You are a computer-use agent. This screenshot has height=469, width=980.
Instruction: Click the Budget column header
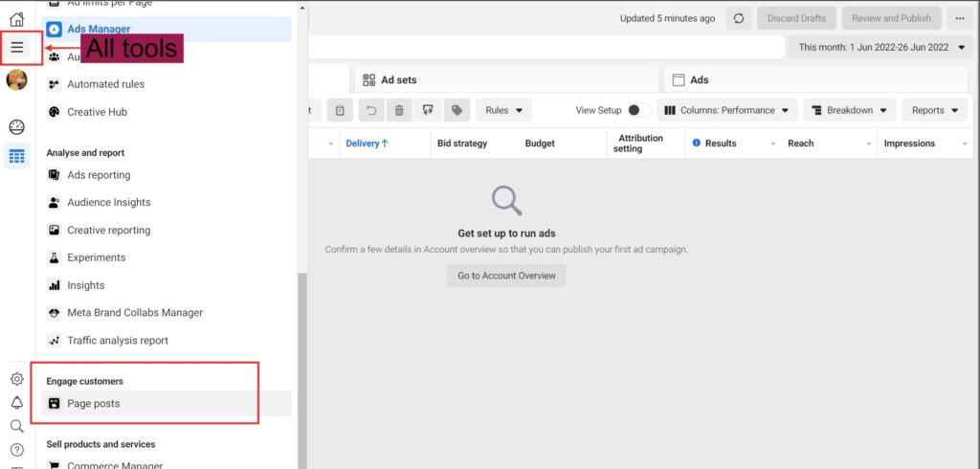(x=540, y=144)
